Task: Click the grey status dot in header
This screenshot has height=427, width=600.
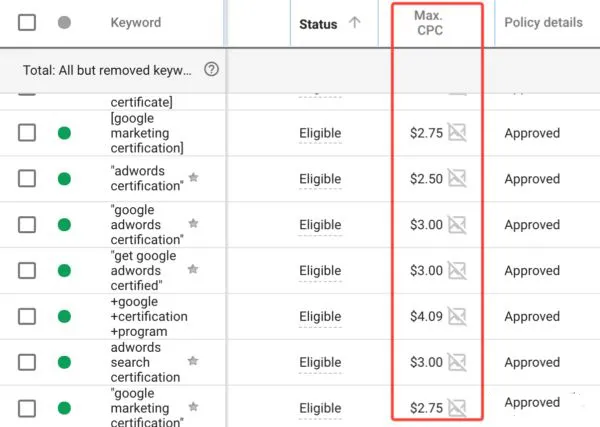Action: [x=65, y=23]
